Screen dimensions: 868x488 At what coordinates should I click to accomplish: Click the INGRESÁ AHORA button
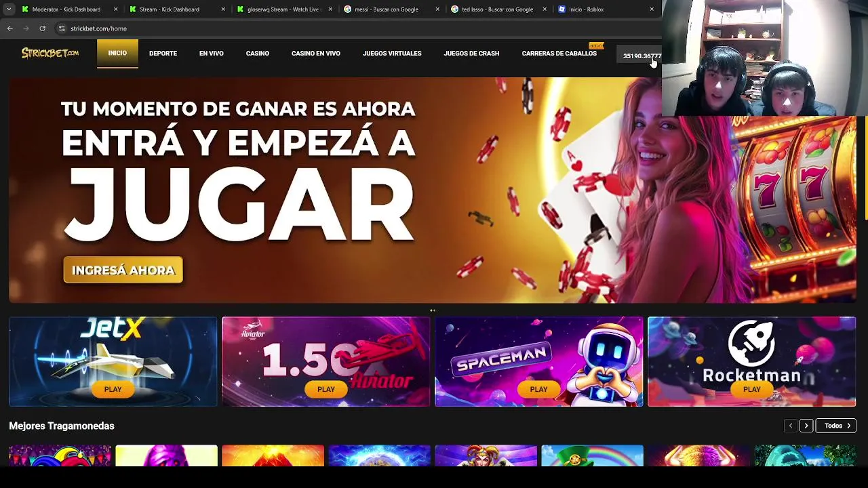point(123,270)
